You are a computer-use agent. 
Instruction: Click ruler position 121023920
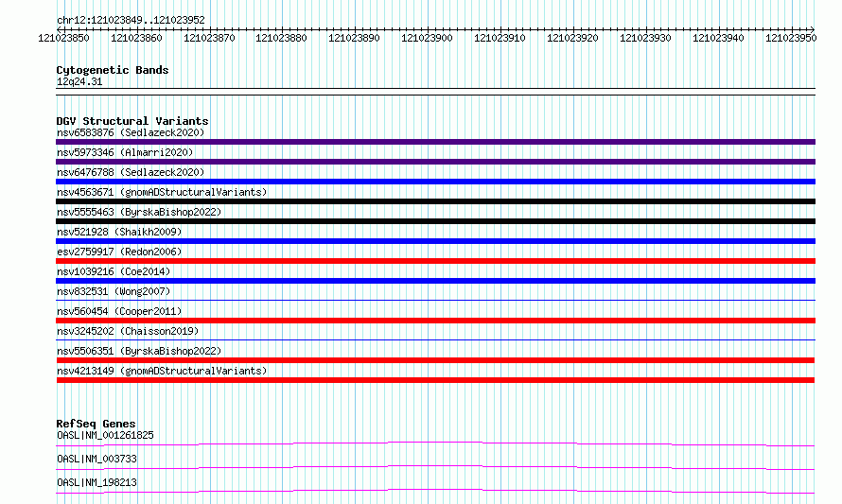pos(573,38)
